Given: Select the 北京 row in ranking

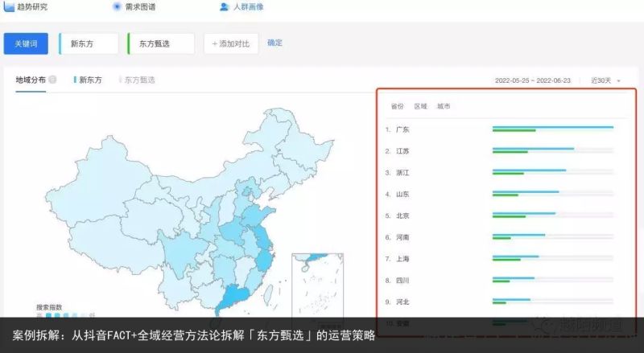Looking at the screenshot, I should [x=499, y=215].
